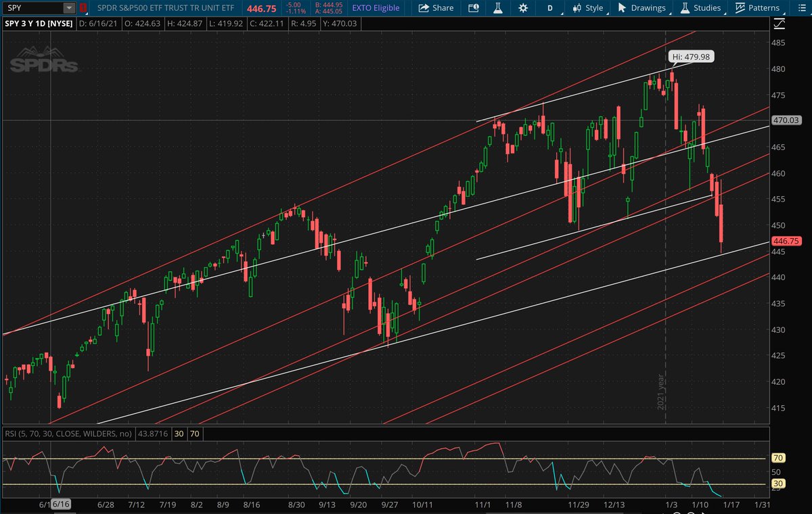
Task: Open the flask icon next to Share
Action: coord(497,9)
